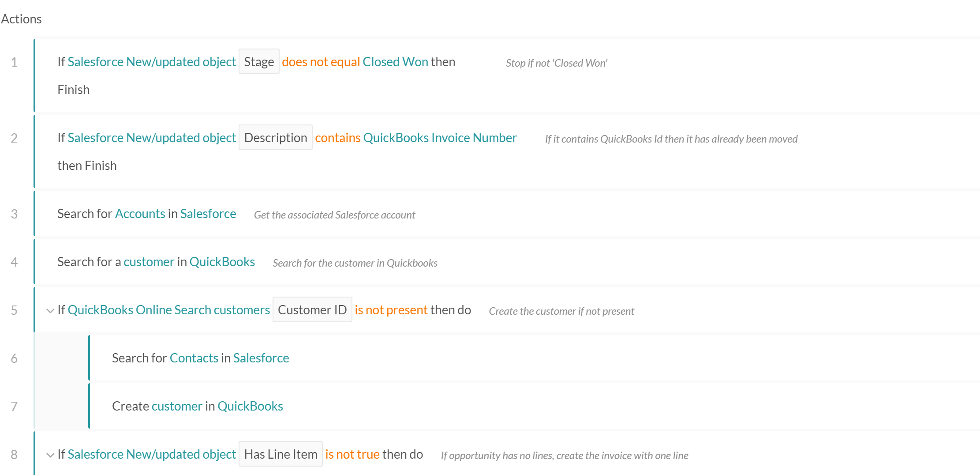Select step number 7
Viewport: 980px width, 475px height.
pyautogui.click(x=14, y=407)
